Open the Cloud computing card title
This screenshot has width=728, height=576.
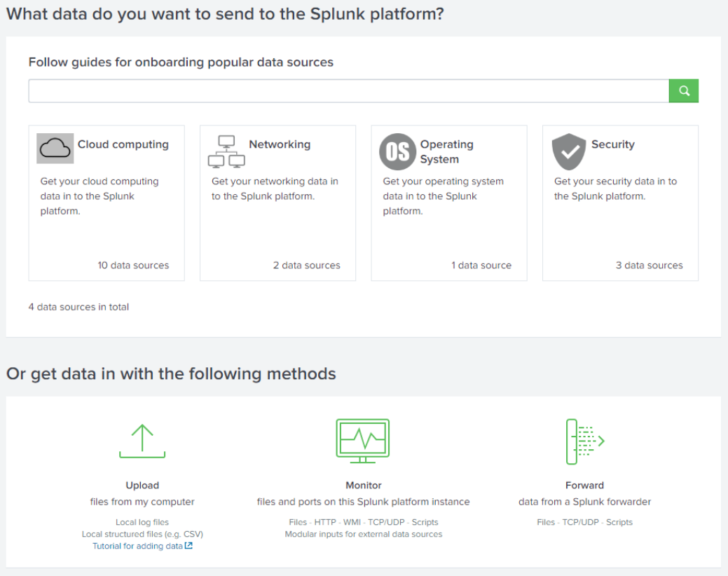pyautogui.click(x=123, y=144)
